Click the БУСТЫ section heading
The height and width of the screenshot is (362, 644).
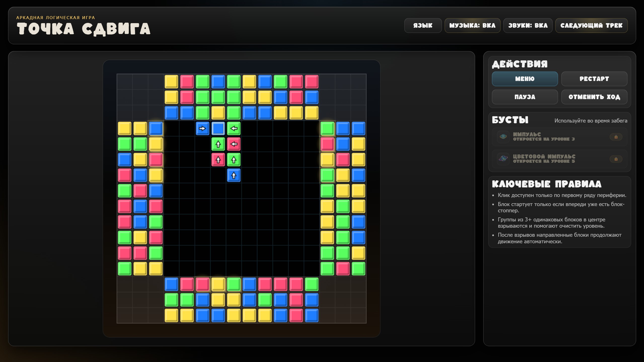[510, 120]
